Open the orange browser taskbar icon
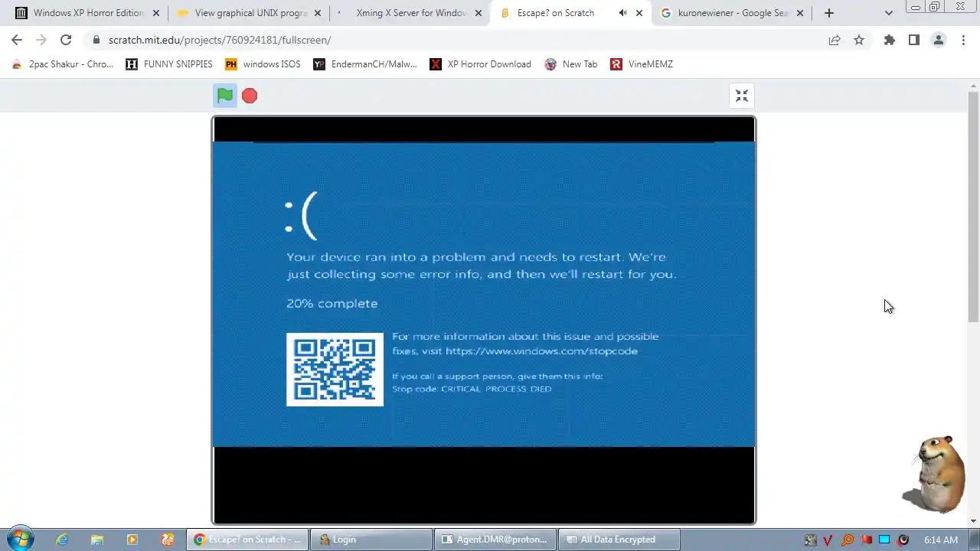 pyautogui.click(x=168, y=540)
